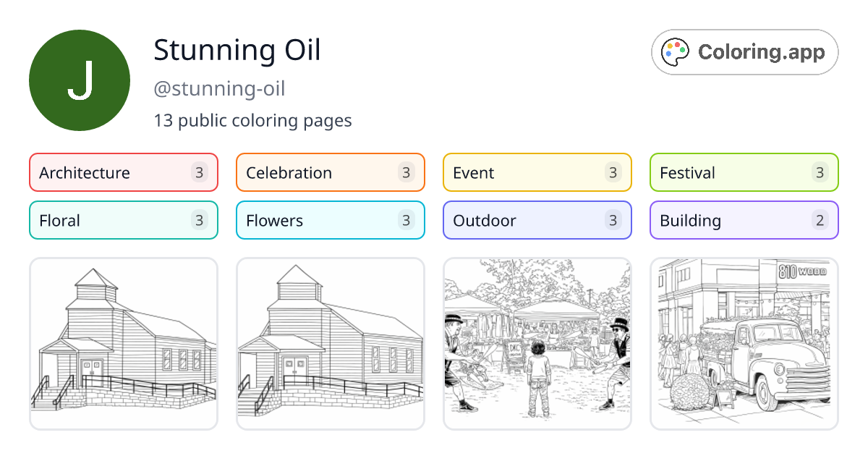Select the Celebration tag
Image resolution: width=868 pixels, height=456 pixels.
point(331,172)
